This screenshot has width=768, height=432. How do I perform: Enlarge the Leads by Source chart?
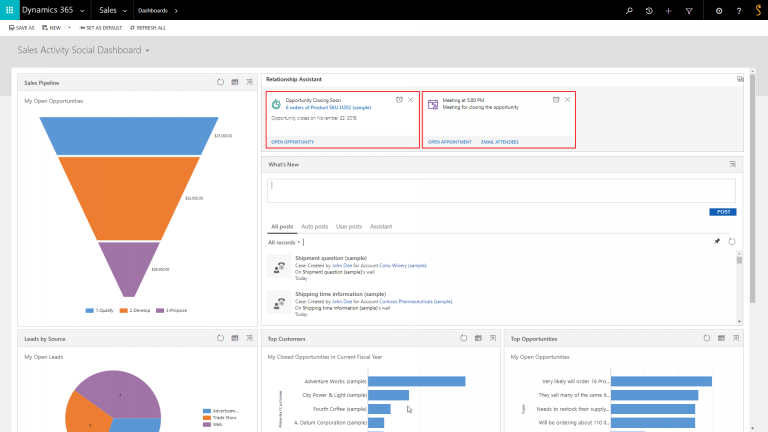pyautogui.click(x=249, y=338)
